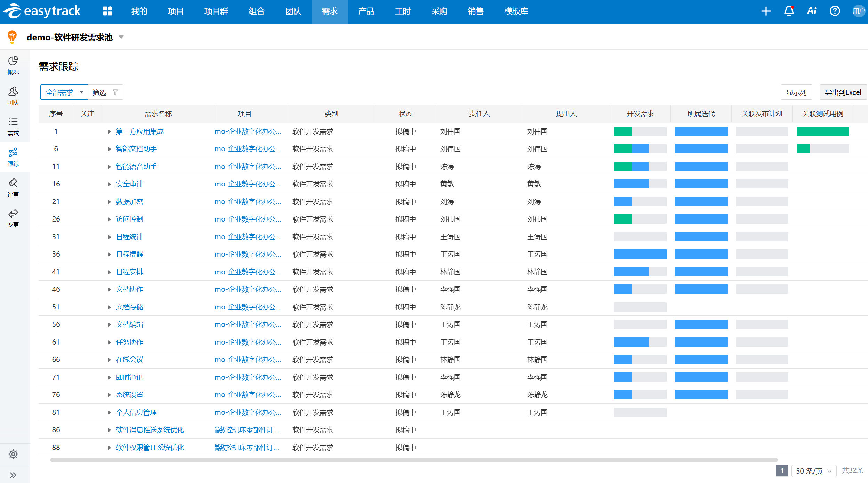This screenshot has height=483, width=868.
Task: Open the AI assistant icon
Action: 812,11
